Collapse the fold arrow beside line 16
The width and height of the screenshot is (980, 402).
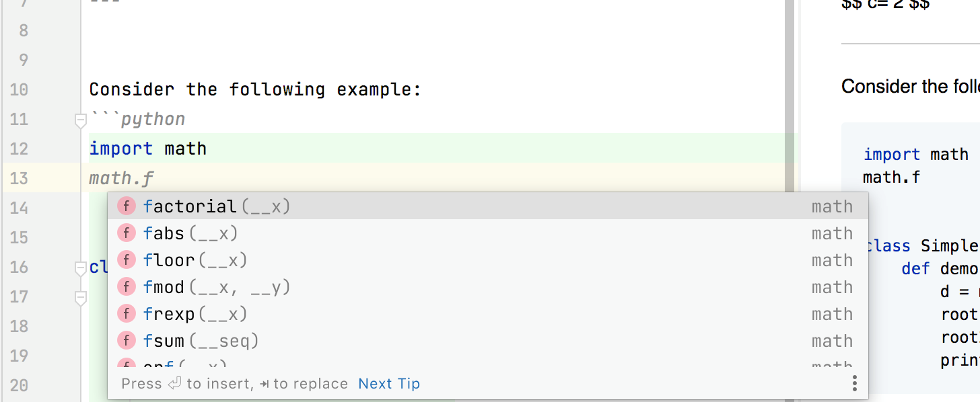(x=80, y=268)
